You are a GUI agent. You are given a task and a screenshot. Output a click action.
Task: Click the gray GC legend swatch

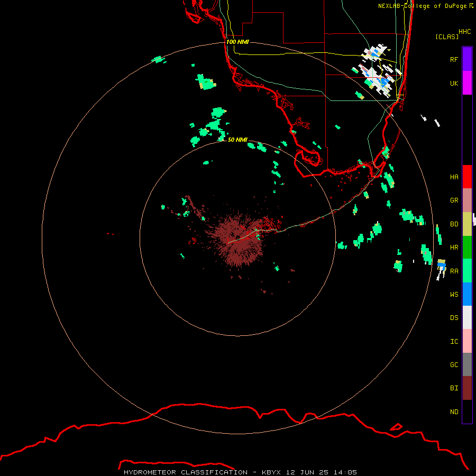pyautogui.click(x=467, y=364)
